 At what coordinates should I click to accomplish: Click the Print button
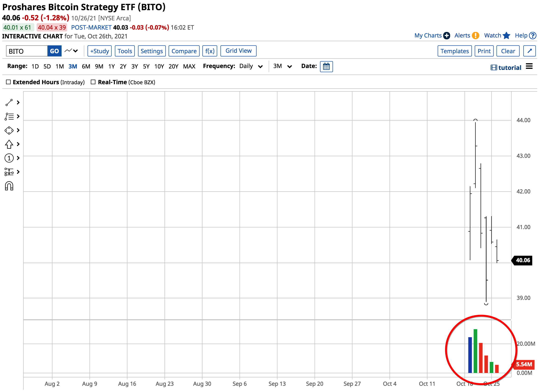click(x=484, y=51)
